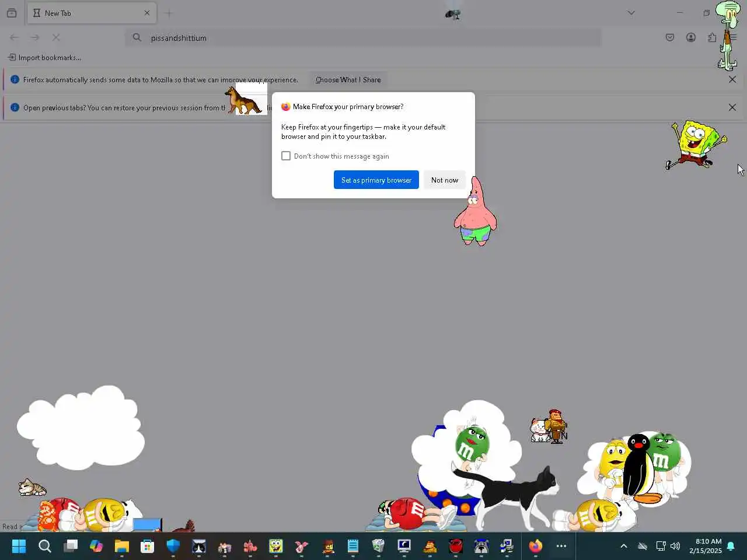Open the network status tray icon

(x=661, y=546)
